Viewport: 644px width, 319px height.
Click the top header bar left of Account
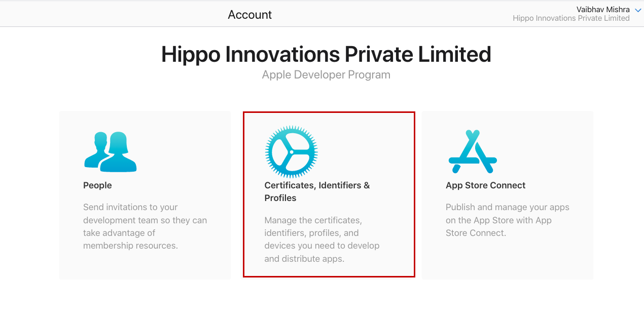(101, 14)
